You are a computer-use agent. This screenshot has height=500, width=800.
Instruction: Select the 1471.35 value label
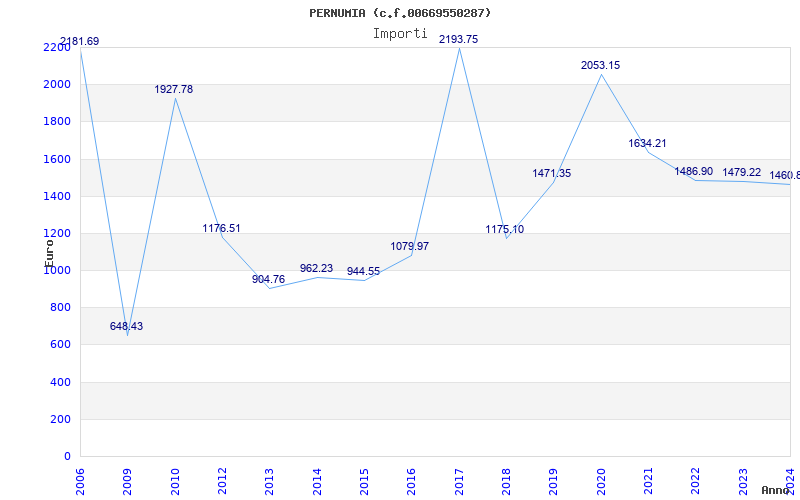coord(552,173)
